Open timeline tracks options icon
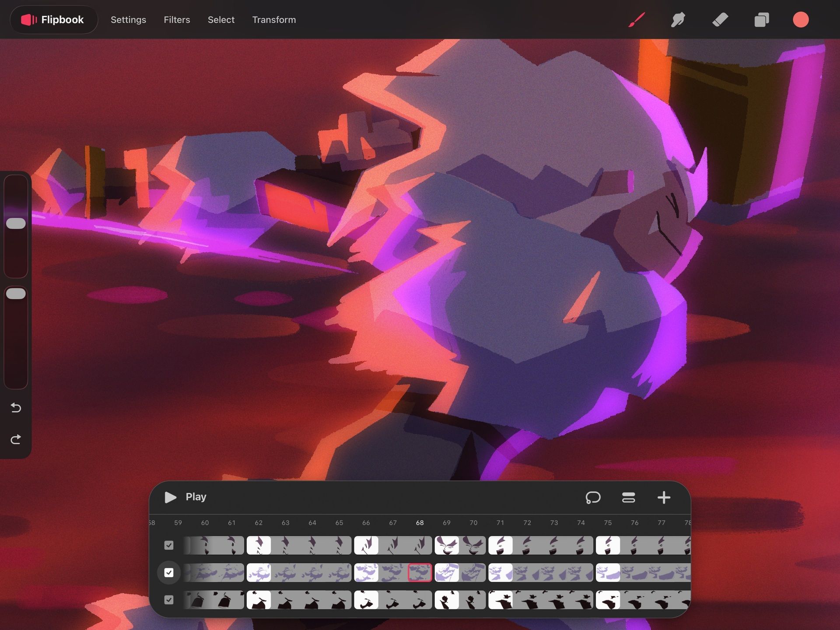 pos(628,497)
